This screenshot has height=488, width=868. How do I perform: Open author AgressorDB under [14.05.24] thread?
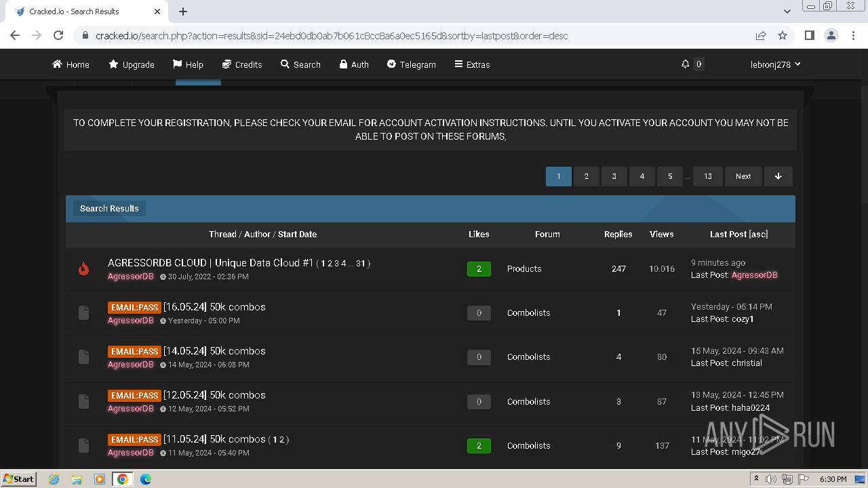coord(131,365)
